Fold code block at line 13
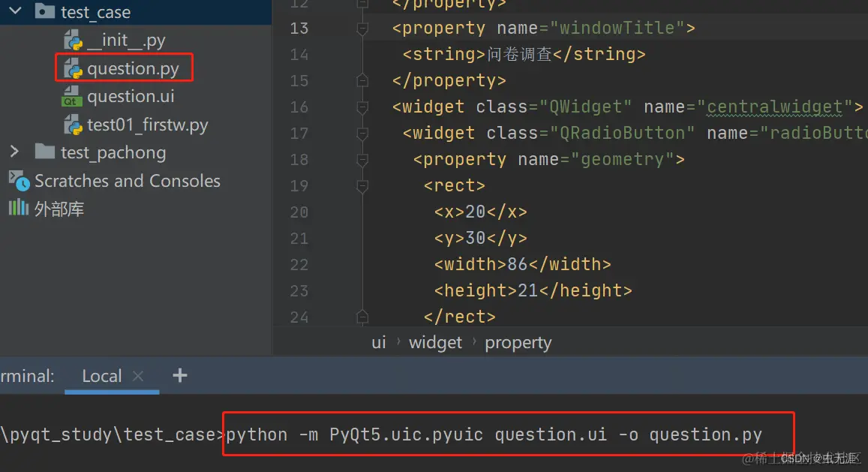This screenshot has height=472, width=868. (x=362, y=28)
